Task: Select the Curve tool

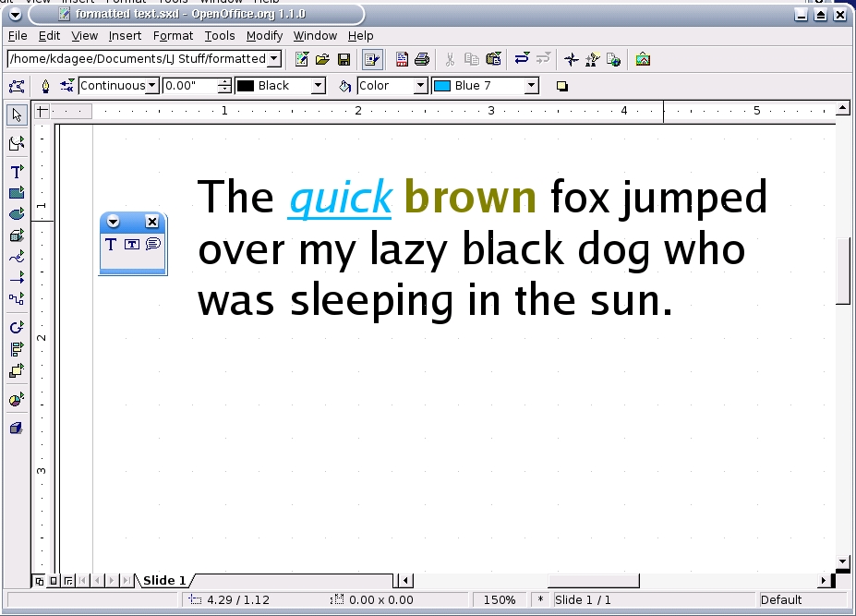Action: [16, 257]
